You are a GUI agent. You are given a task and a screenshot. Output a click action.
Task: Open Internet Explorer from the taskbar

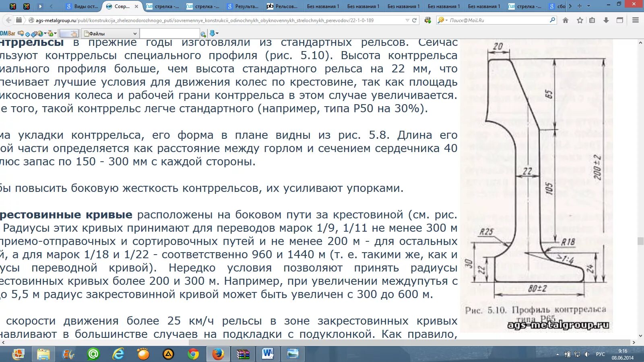pos(118,354)
